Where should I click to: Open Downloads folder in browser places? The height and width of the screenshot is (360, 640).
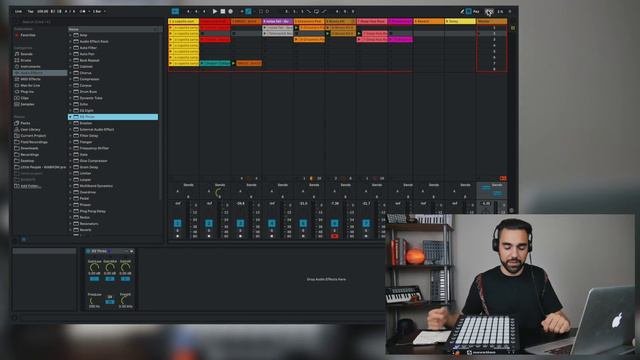coord(29,148)
